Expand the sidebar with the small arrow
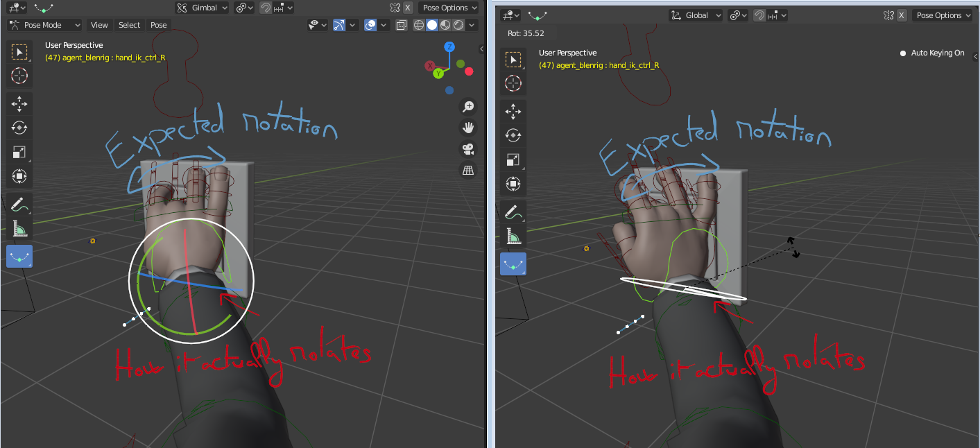The height and width of the screenshot is (448, 980). 481,49
